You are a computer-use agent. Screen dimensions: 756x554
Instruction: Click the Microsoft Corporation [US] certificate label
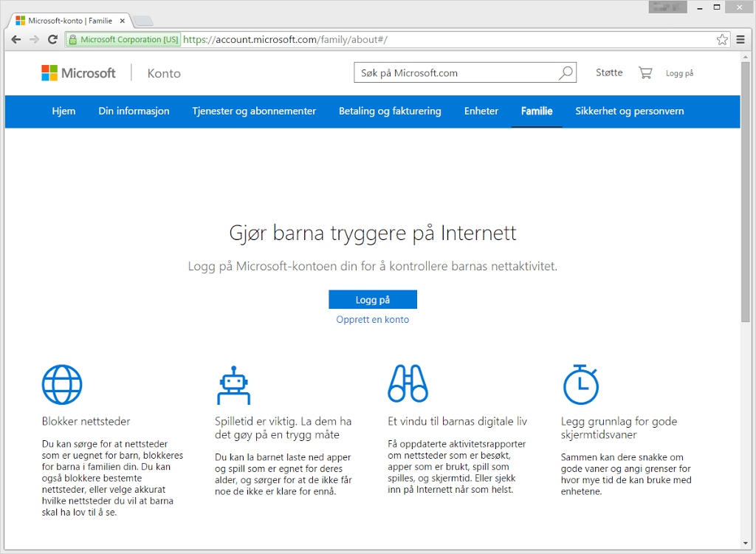click(129, 40)
